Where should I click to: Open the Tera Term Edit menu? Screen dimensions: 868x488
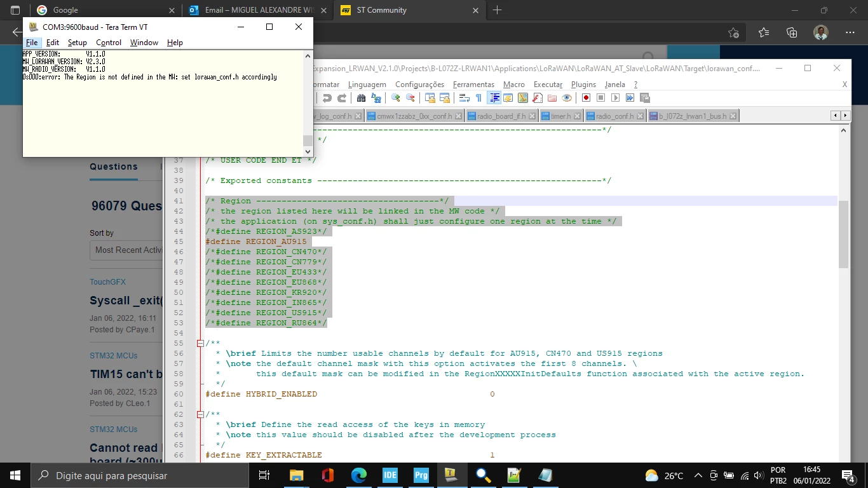point(53,43)
